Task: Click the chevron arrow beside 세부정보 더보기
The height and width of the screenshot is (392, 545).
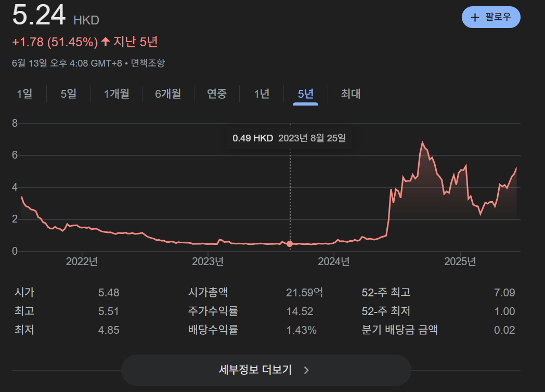Action: pyautogui.click(x=306, y=370)
